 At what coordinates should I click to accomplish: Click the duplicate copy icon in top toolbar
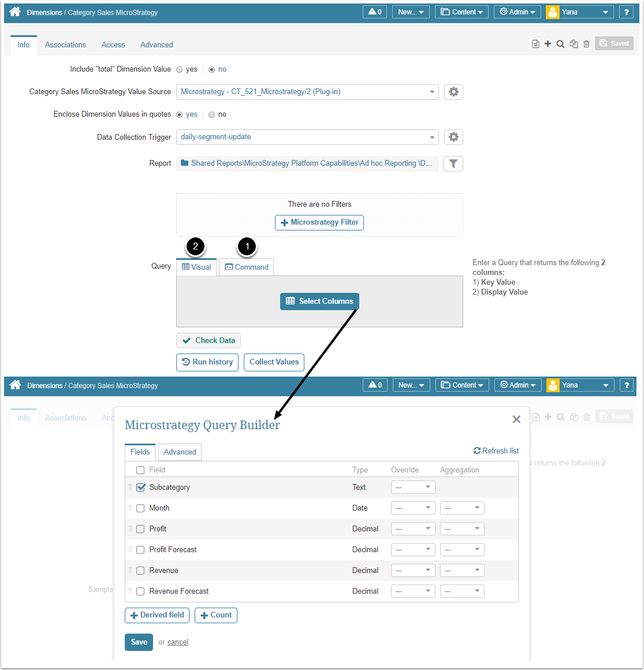(x=574, y=44)
